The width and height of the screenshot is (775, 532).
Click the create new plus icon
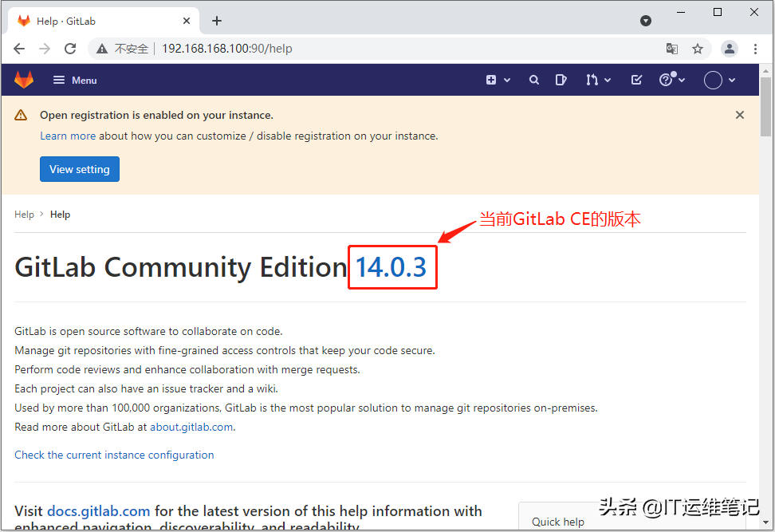(x=491, y=80)
